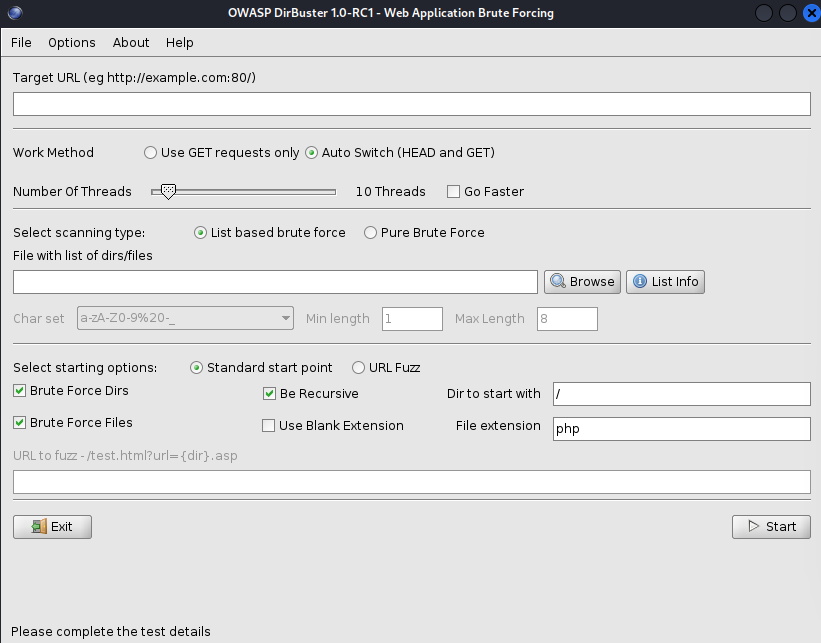Open the Options menu
The image size is (821, 643).
(x=72, y=42)
